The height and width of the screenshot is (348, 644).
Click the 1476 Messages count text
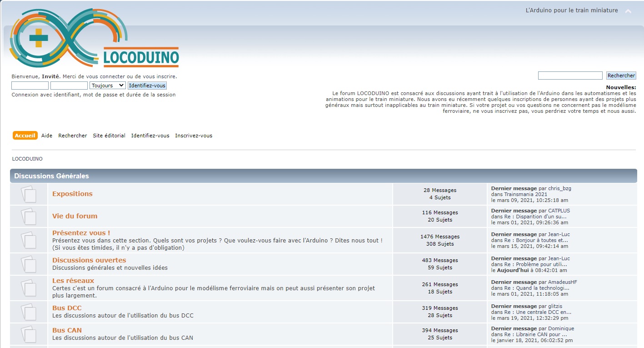(440, 237)
